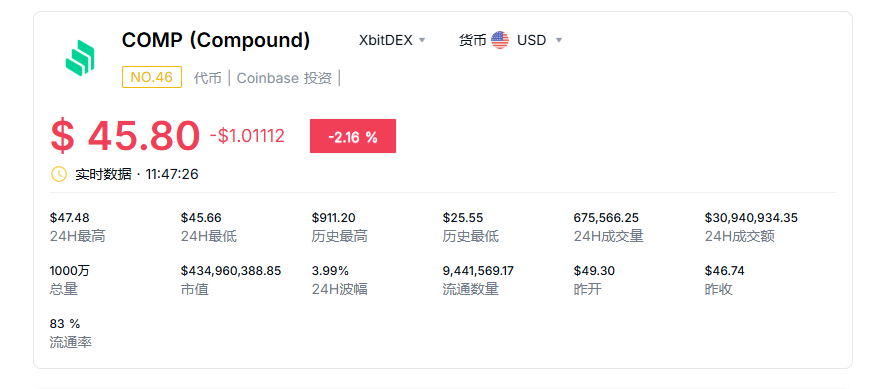The height and width of the screenshot is (389, 884).
Task: Click the 24H最高 value $47.48
Action: coord(69,218)
